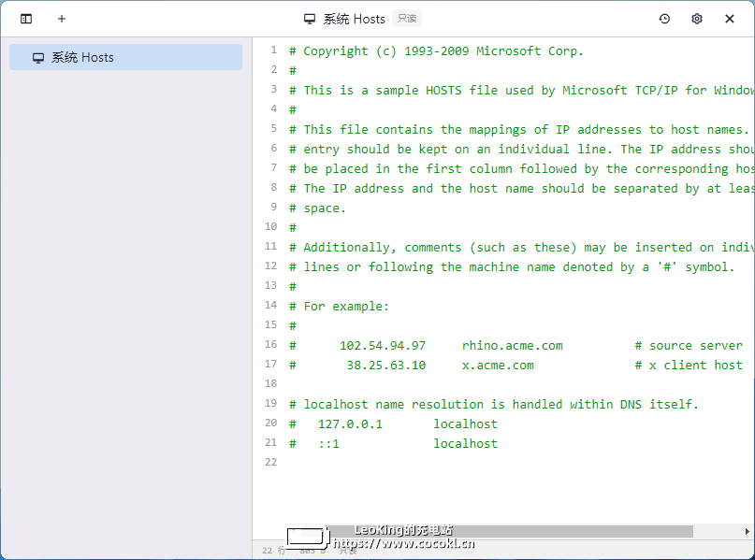Open settings via the gear icon
The height and width of the screenshot is (560, 755).
coord(697,19)
